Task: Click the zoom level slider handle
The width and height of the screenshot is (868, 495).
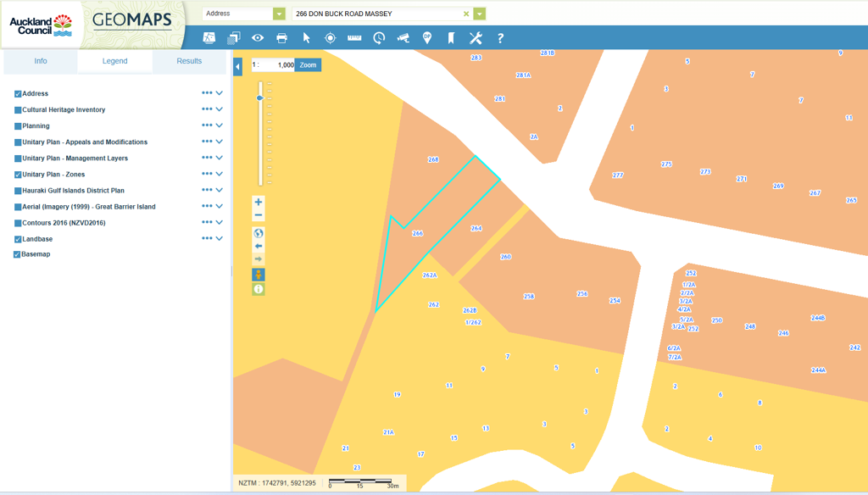Action: [x=259, y=98]
